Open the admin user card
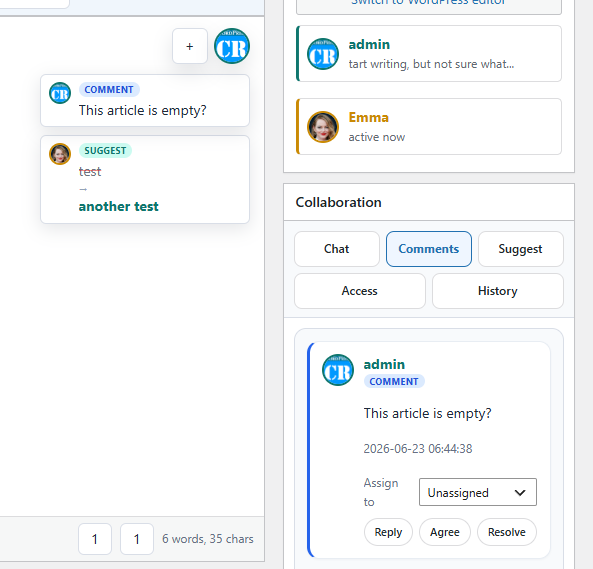The height and width of the screenshot is (569, 593). pyautogui.click(x=429, y=54)
